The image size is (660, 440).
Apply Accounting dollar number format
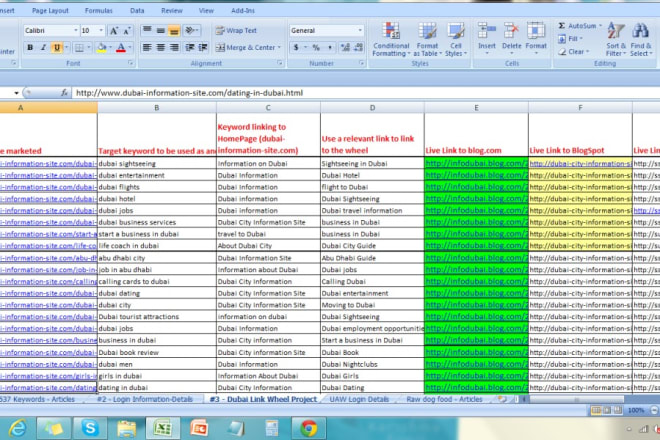coord(296,48)
